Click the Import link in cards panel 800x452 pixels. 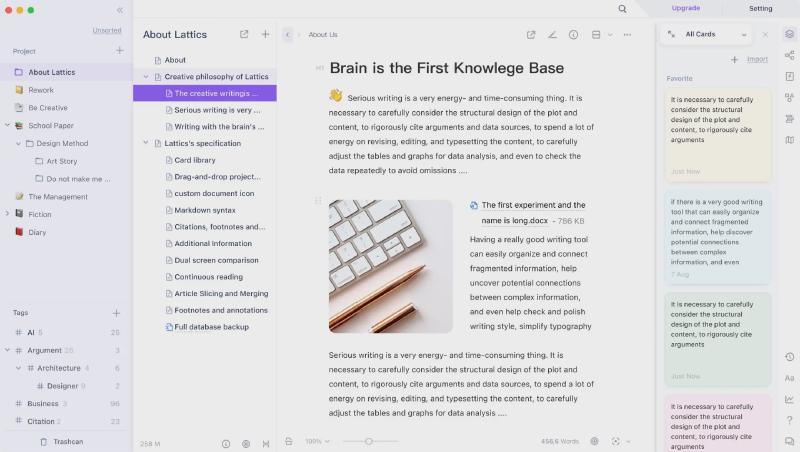[x=757, y=59]
